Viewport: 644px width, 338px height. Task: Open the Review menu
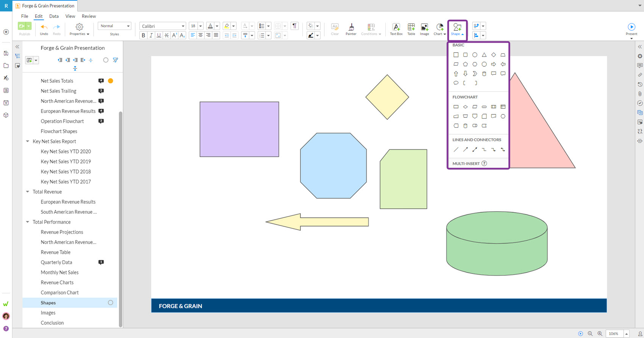coord(89,16)
